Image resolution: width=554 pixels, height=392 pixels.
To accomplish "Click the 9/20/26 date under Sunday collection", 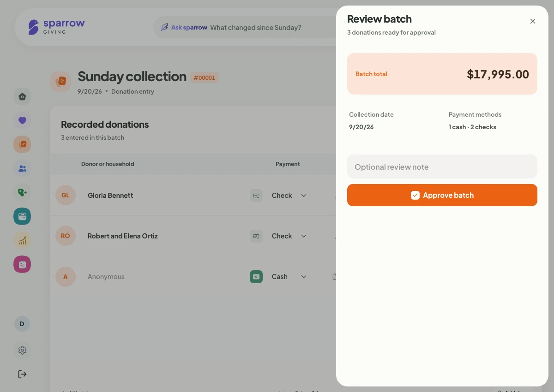I will coord(90,91).
